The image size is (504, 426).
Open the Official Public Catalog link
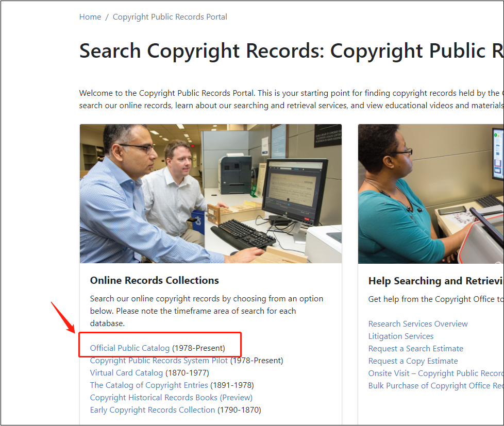[130, 348]
